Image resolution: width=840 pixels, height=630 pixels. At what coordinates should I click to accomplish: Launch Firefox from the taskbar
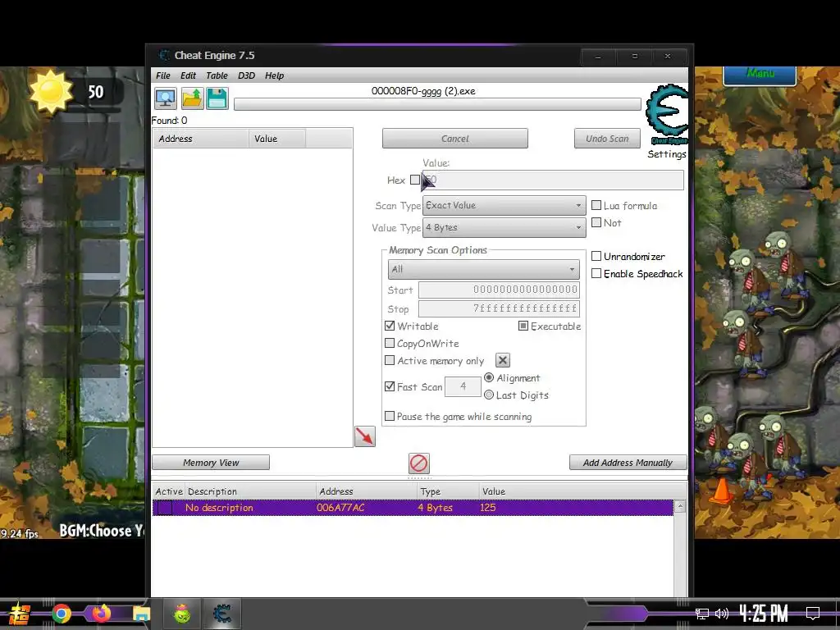[101, 614]
